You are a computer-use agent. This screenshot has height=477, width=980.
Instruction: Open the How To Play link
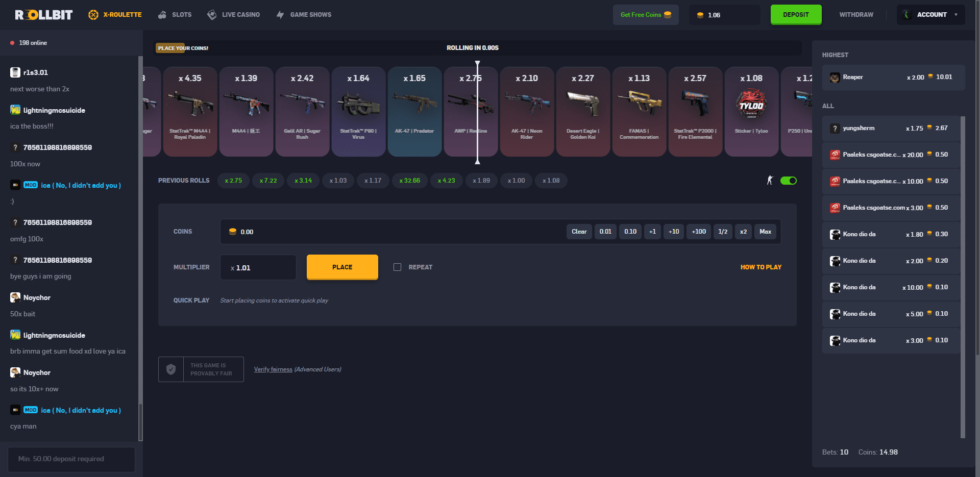click(x=761, y=267)
